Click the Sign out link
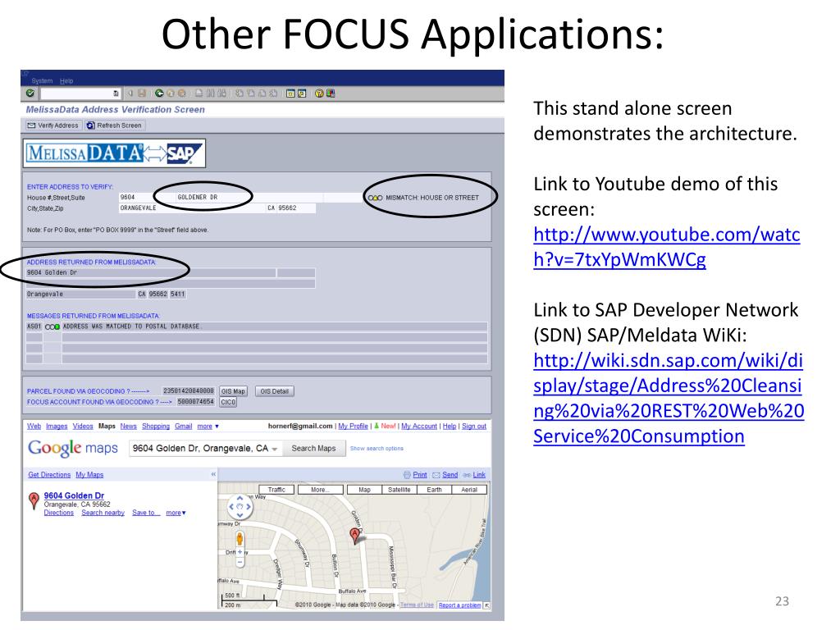This screenshot has height=630, width=840. pos(474,426)
